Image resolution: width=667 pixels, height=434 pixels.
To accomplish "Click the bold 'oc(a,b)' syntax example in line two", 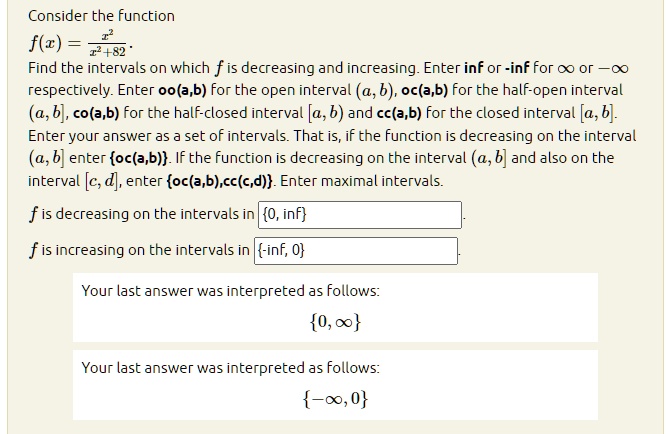I will (425, 90).
